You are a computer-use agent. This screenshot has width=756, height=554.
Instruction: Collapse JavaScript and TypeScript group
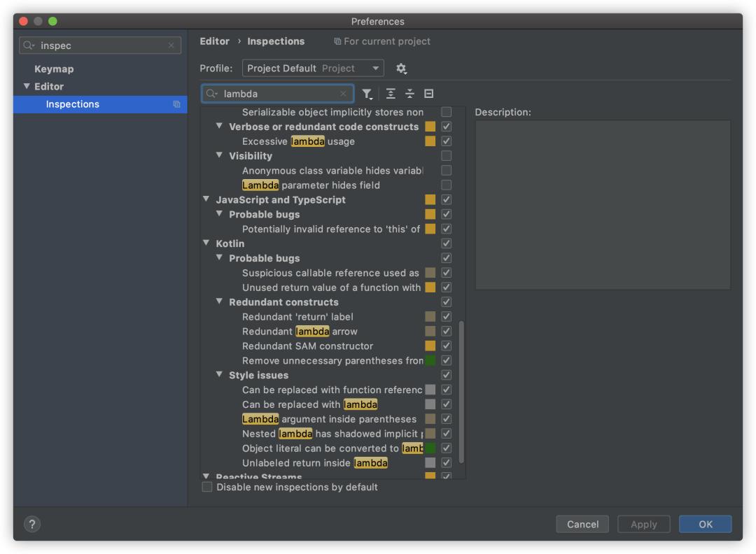(206, 199)
